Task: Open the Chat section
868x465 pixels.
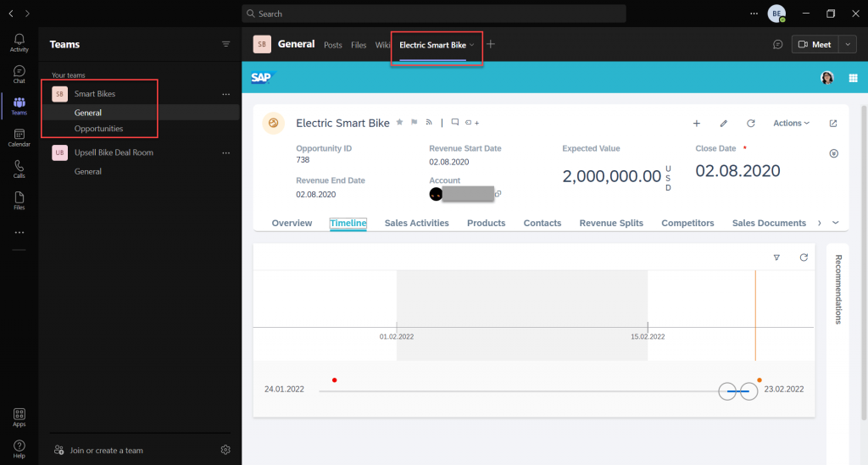Action: coord(19,74)
